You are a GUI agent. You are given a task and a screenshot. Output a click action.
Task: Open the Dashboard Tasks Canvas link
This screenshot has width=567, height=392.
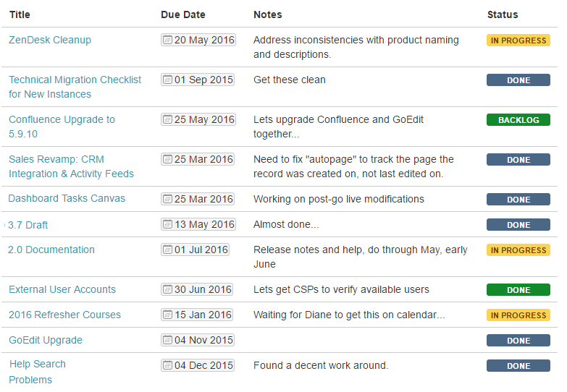click(x=67, y=198)
